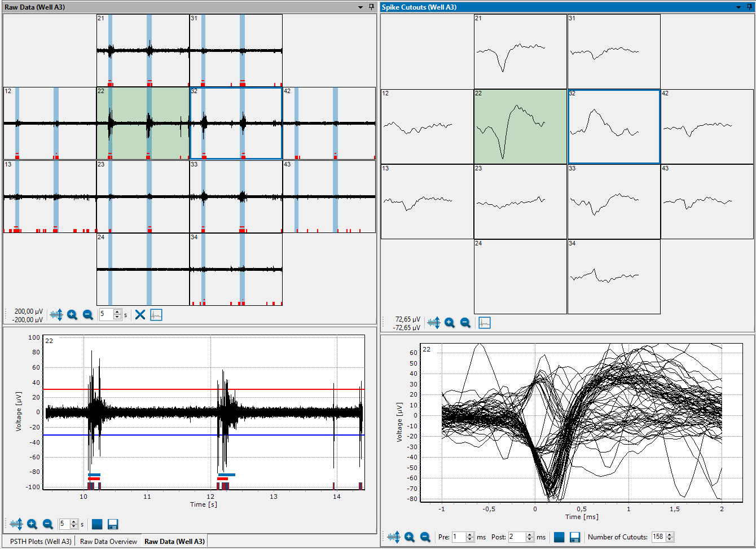Screen dimensions: 756x549
Task: Toggle the pin icon on Spike Cutouts panel header
Action: point(749,7)
